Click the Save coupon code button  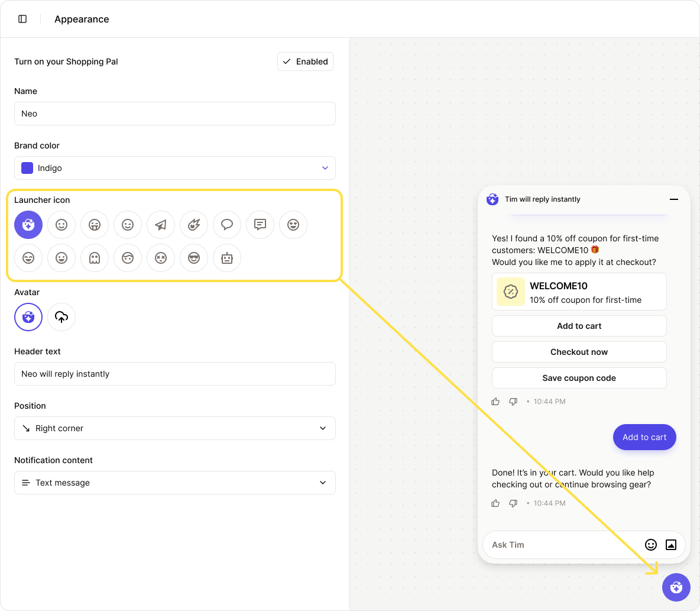click(x=579, y=378)
